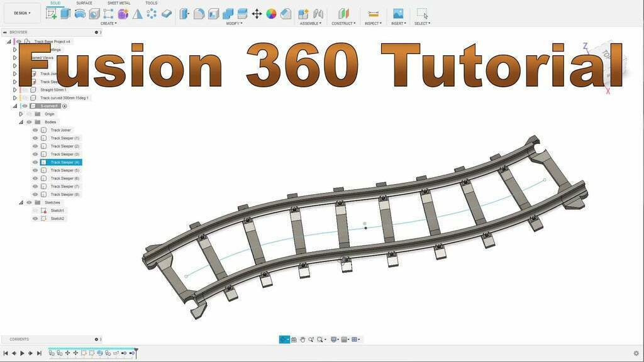
Task: Collapse the Bodies folder
Action: [21, 122]
